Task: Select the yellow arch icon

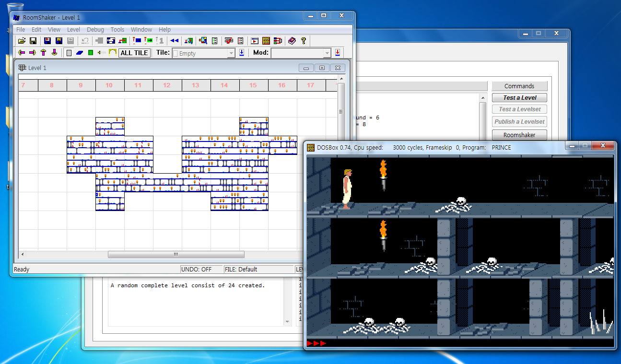Action: [x=113, y=53]
